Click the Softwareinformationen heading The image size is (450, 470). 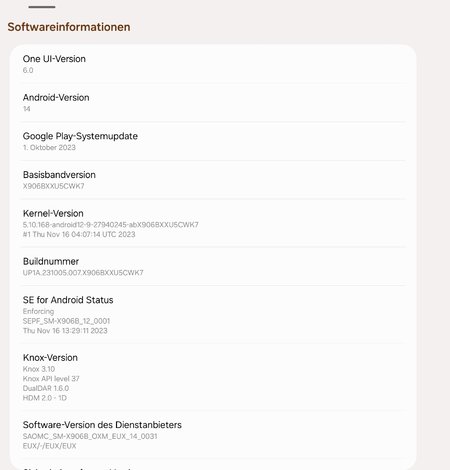pyautogui.click(x=69, y=27)
